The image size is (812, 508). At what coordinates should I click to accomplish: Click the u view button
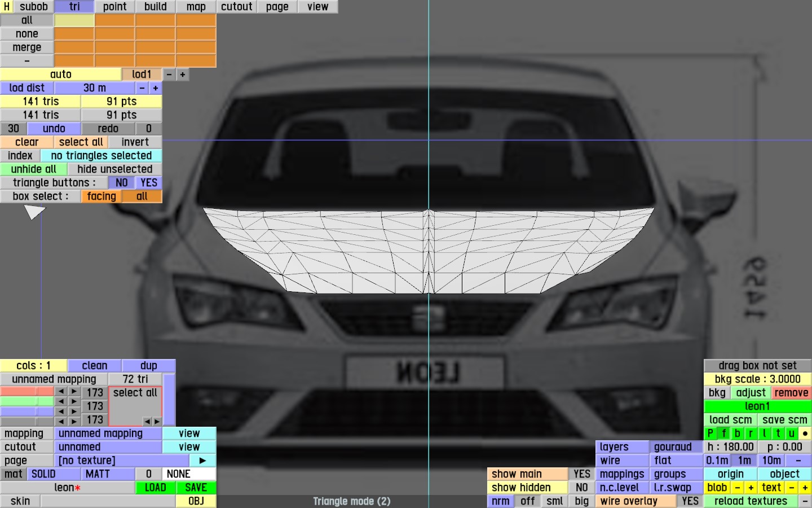pos(792,433)
